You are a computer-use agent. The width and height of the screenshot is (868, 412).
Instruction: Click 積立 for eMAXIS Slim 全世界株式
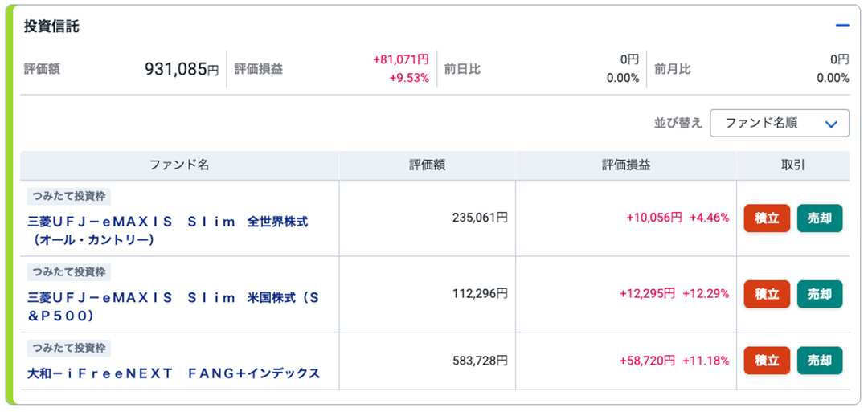click(767, 218)
